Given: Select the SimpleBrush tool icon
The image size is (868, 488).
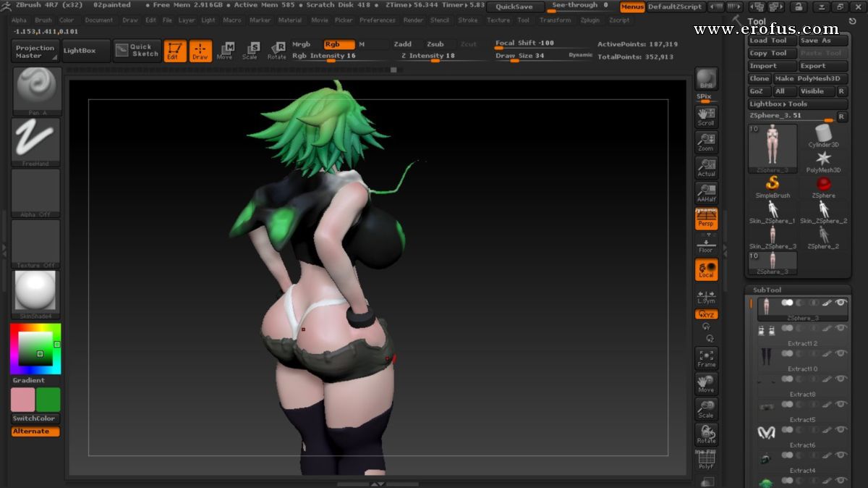Looking at the screenshot, I should coord(773,187).
